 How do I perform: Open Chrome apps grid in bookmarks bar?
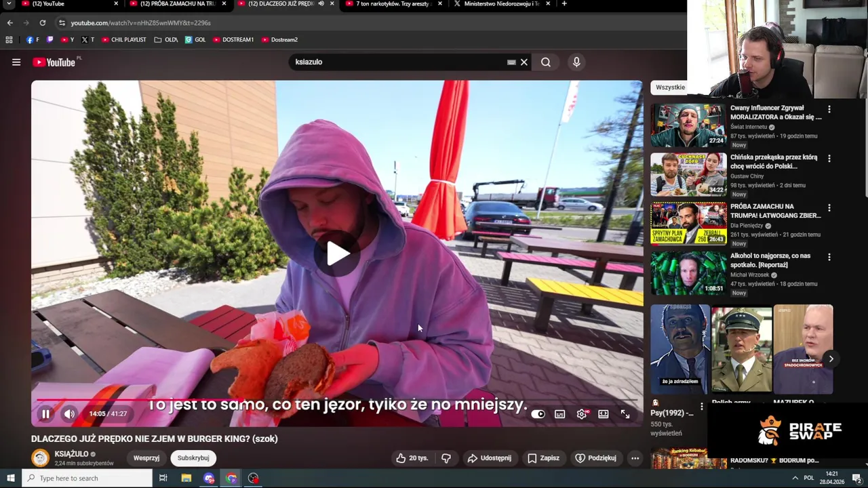(x=9, y=40)
